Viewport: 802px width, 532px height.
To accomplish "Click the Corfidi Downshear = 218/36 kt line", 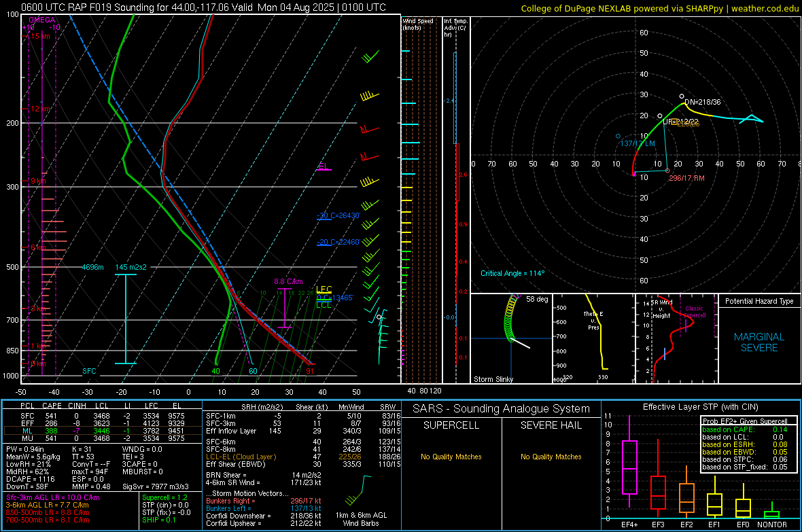I will [264, 516].
